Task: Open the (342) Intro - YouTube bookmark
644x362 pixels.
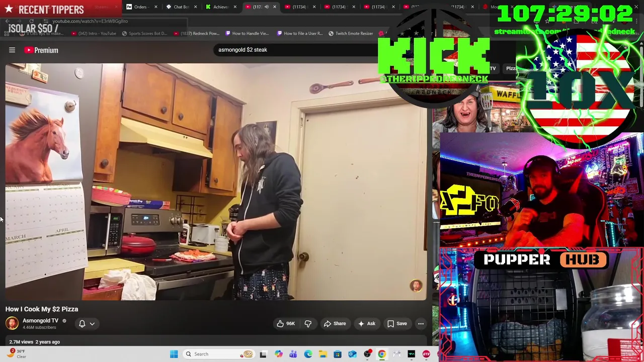Action: tap(94, 33)
